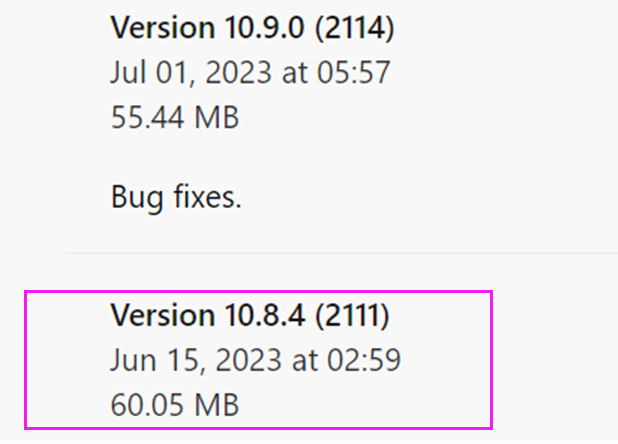Click the pink highlight border around 10.8.4

[258, 292]
